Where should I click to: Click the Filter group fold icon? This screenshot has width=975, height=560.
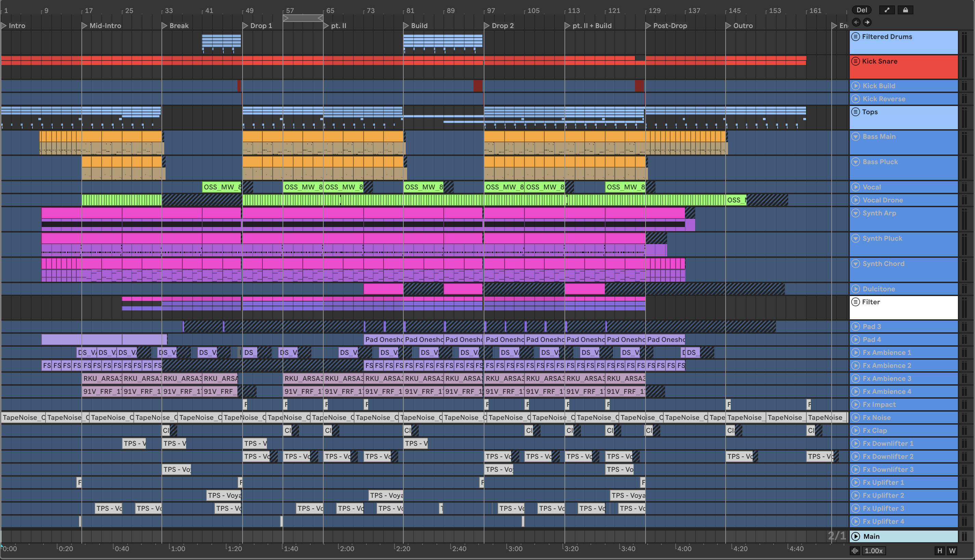pyautogui.click(x=855, y=302)
